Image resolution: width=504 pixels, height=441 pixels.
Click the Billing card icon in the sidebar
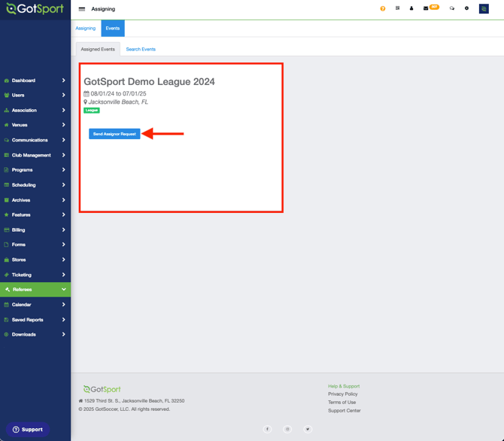point(7,230)
